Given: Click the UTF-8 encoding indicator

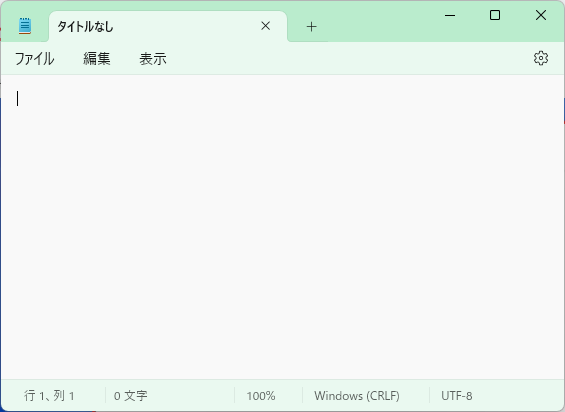Looking at the screenshot, I should [x=457, y=396].
